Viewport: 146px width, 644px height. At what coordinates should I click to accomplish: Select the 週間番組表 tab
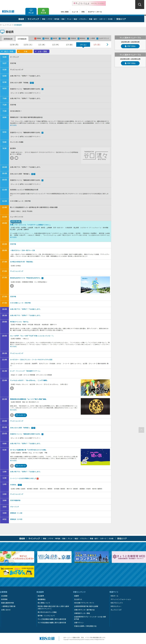tap(8, 39)
